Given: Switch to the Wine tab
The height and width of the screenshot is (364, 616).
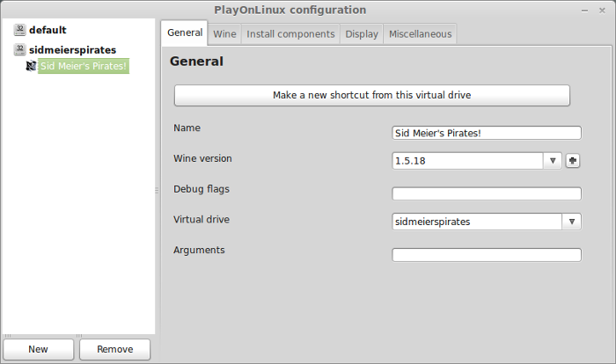Looking at the screenshot, I should coord(224,34).
